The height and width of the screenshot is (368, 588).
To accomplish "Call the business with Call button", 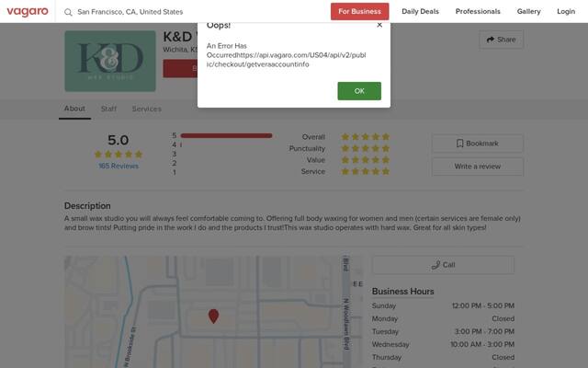I will (443, 265).
